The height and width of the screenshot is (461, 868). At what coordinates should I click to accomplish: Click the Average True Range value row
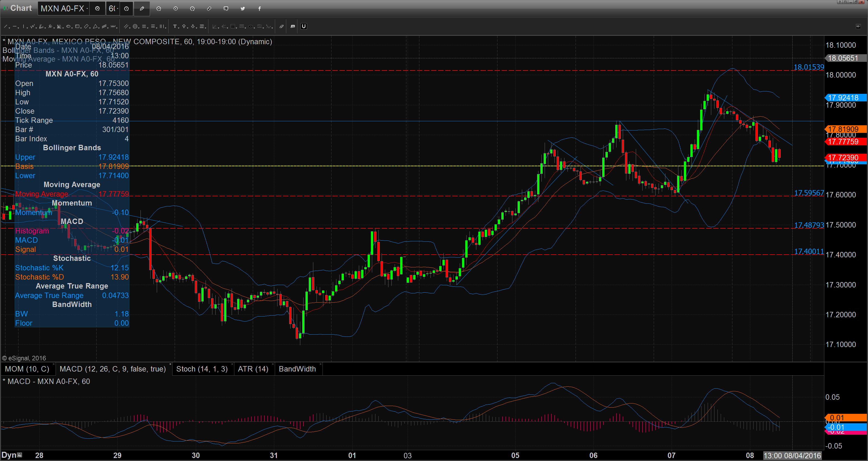point(72,296)
